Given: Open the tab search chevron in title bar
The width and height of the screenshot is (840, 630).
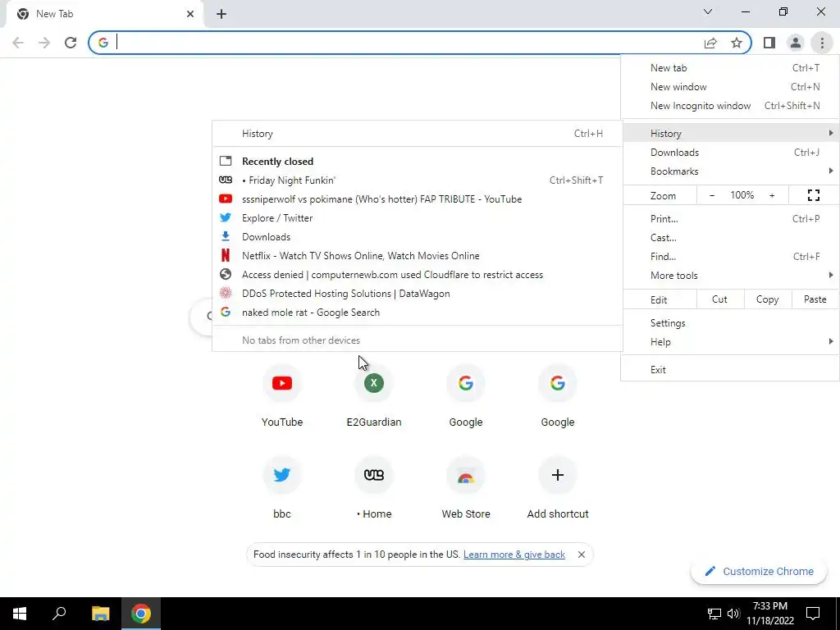Looking at the screenshot, I should click(x=708, y=11).
